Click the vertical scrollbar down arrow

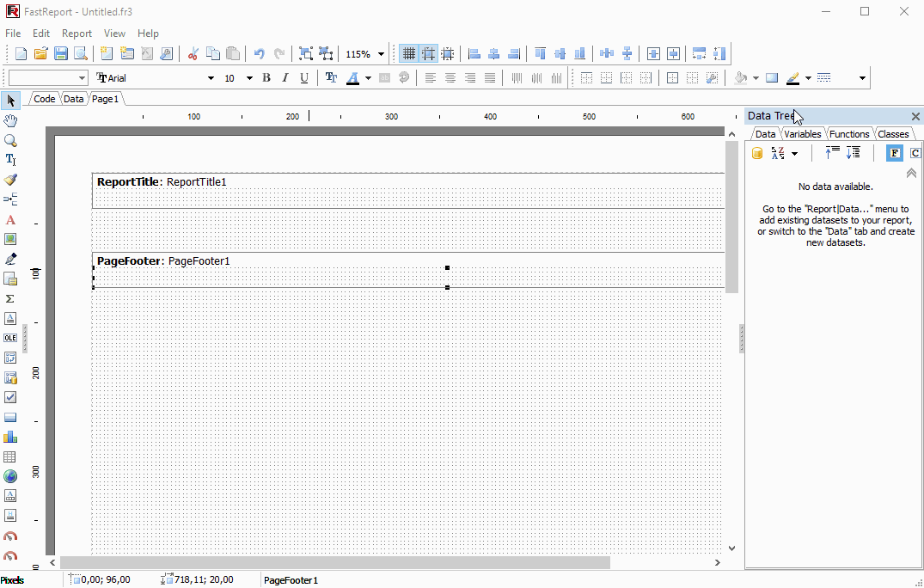click(731, 548)
